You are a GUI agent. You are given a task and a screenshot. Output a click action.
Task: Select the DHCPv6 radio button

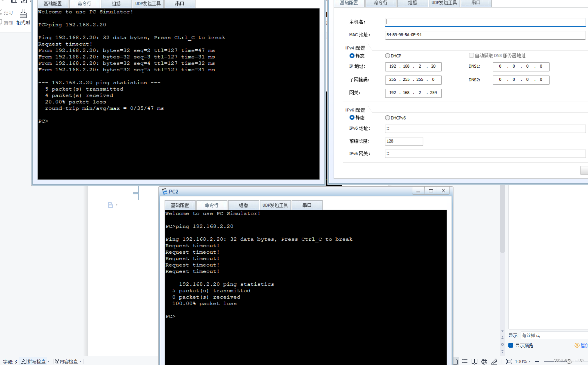pyautogui.click(x=387, y=118)
